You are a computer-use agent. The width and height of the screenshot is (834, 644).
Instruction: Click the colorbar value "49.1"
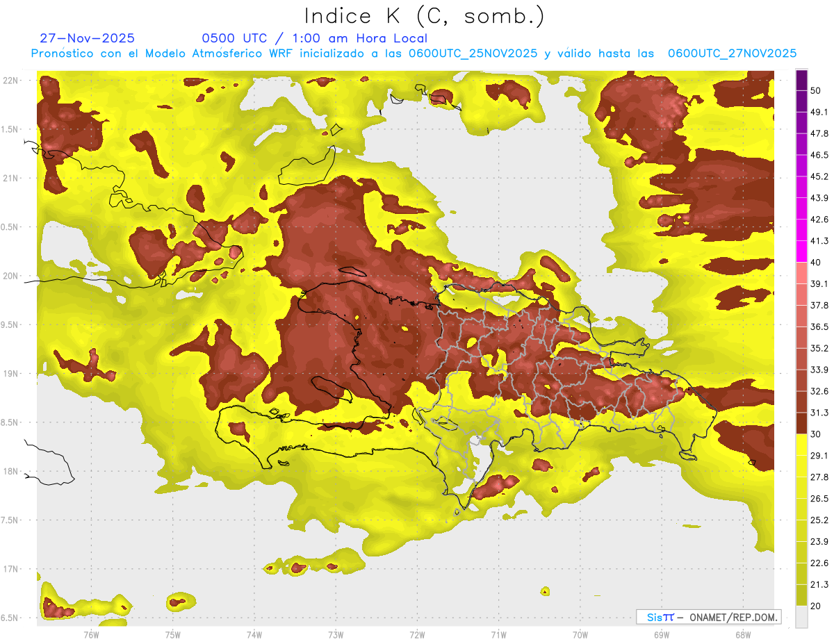(819, 112)
